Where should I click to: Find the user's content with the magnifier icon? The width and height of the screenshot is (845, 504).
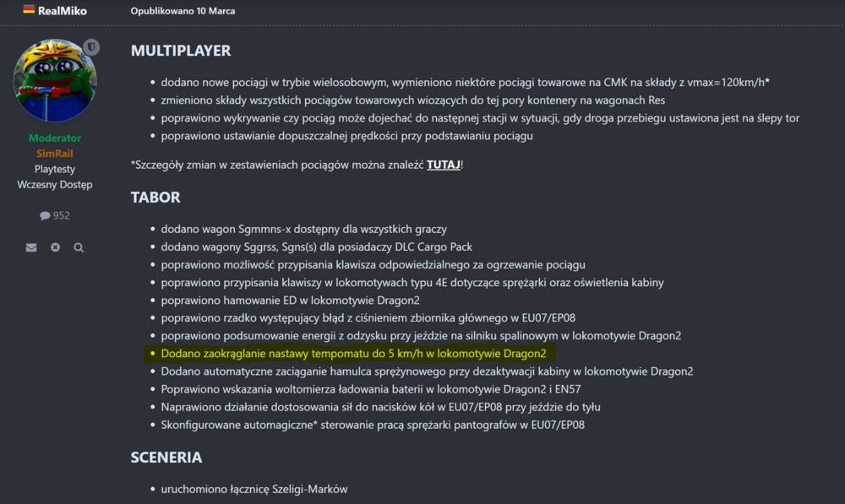pyautogui.click(x=79, y=248)
